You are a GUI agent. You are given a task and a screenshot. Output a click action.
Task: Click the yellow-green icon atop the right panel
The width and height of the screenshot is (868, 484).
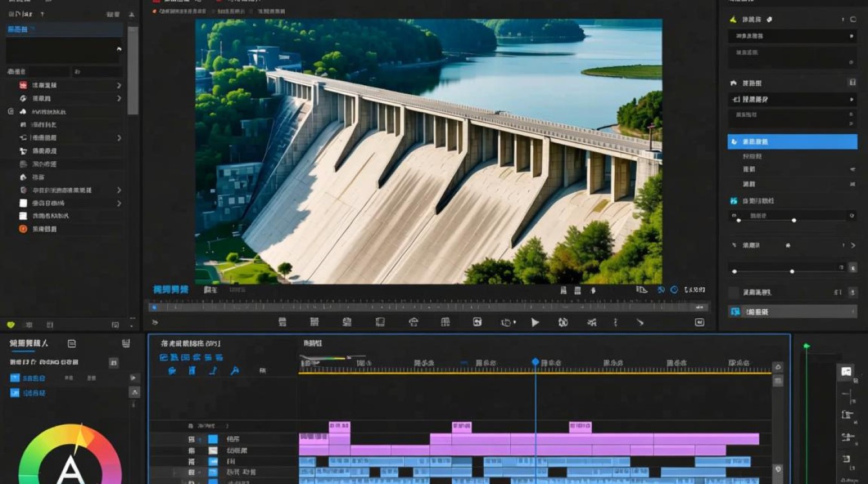(733, 19)
